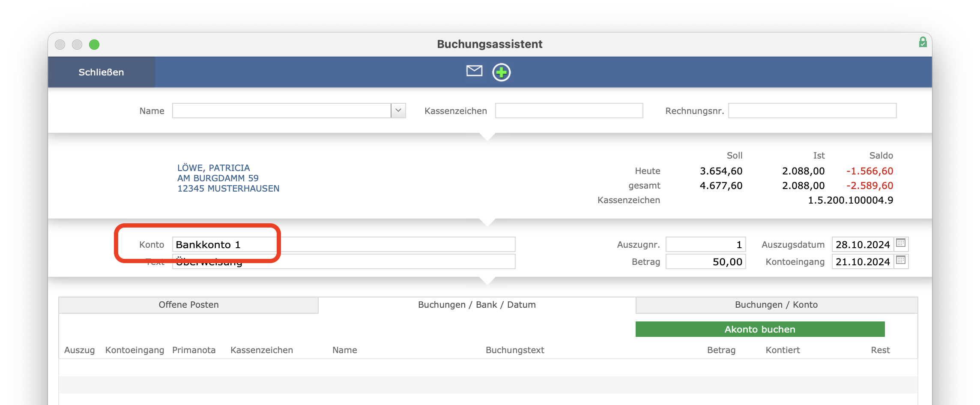980x405 pixels.
Task: Click the address line AM BURGDAMM 59
Action: click(x=218, y=178)
